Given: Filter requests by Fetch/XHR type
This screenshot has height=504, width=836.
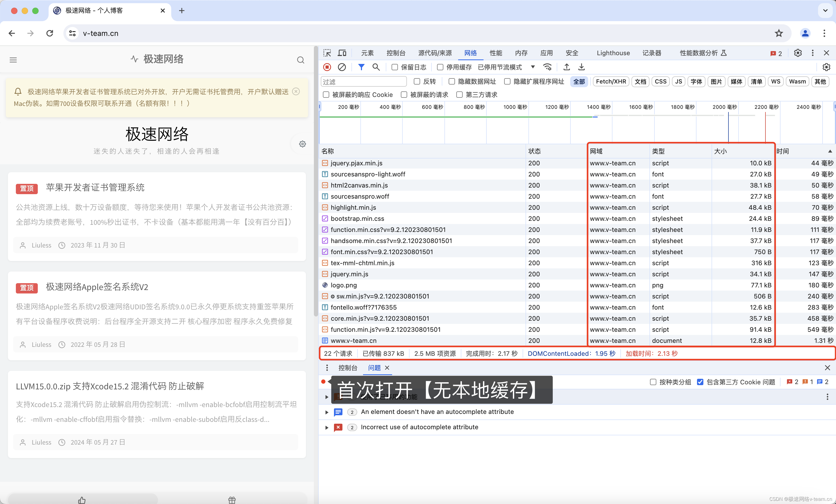Looking at the screenshot, I should click(611, 81).
